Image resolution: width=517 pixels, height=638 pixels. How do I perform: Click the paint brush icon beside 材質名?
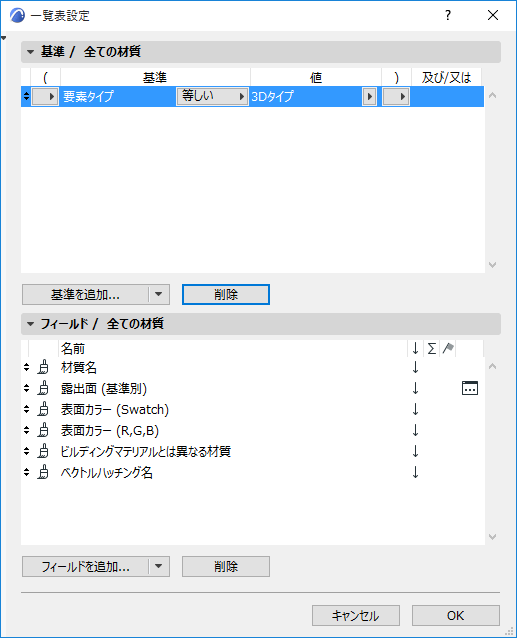point(43,367)
